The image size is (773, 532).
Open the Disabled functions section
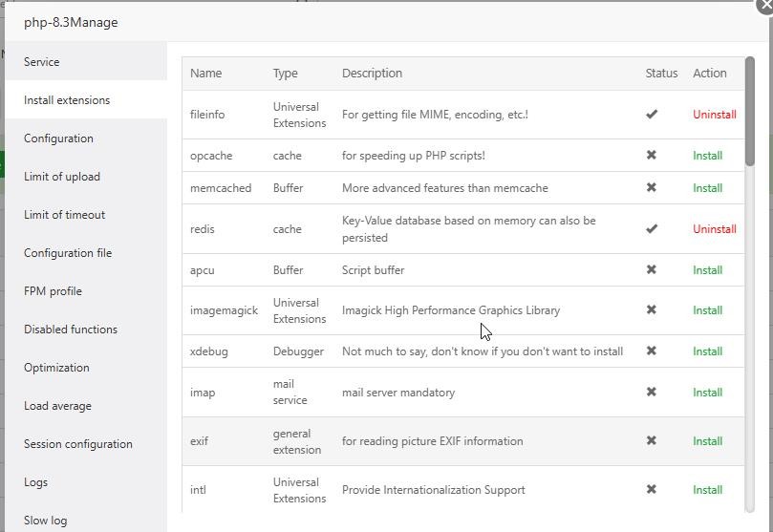tap(71, 330)
